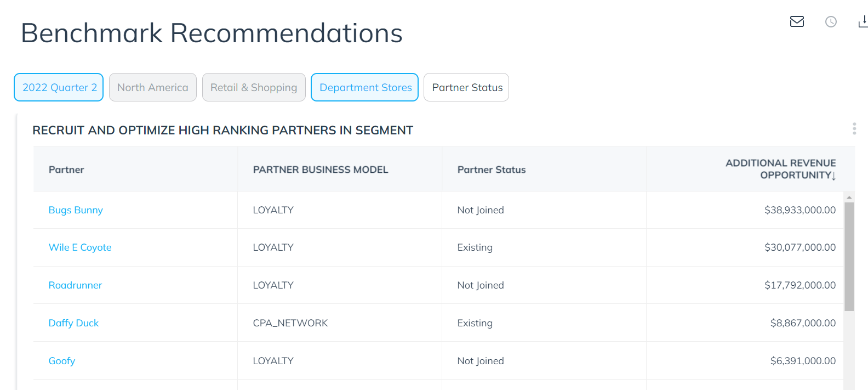Image resolution: width=868 pixels, height=390 pixels.
Task: Sort by the Partner column header
Action: [x=66, y=169]
